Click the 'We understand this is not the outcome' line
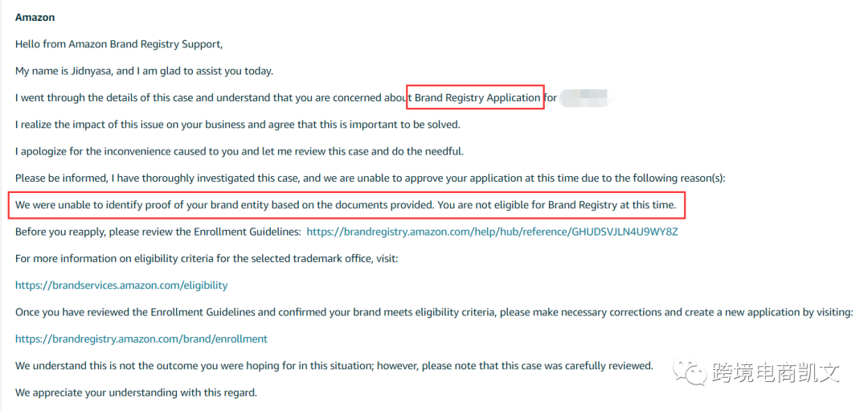The height and width of the screenshot is (411, 868). tap(334, 366)
